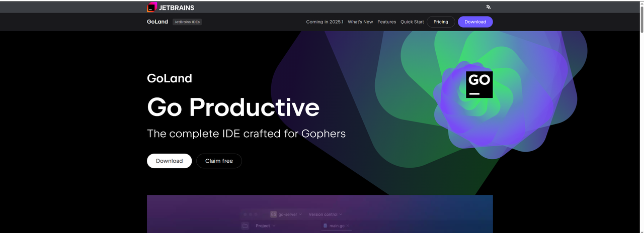Click the main.go file icon
The image size is (644, 233).
pyautogui.click(x=326, y=226)
